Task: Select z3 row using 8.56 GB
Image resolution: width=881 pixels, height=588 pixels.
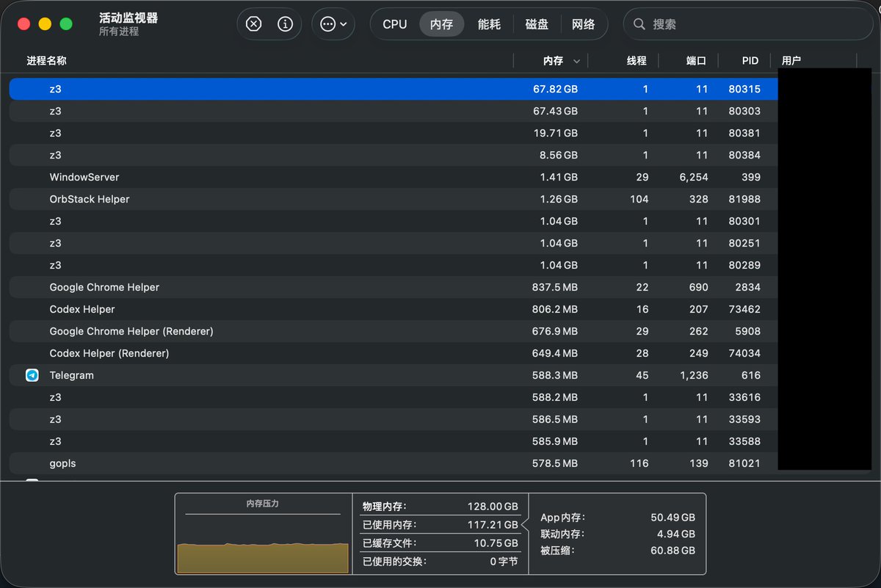Action: click(x=394, y=155)
